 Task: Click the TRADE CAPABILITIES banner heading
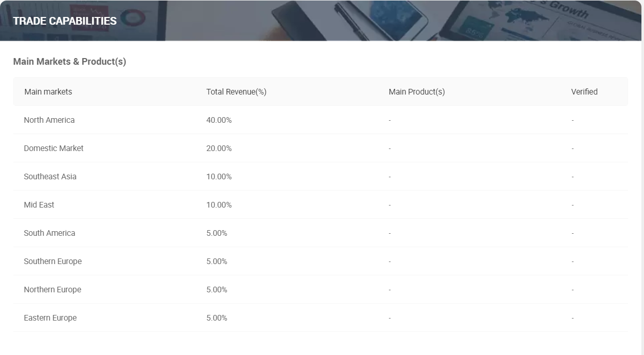coord(65,21)
